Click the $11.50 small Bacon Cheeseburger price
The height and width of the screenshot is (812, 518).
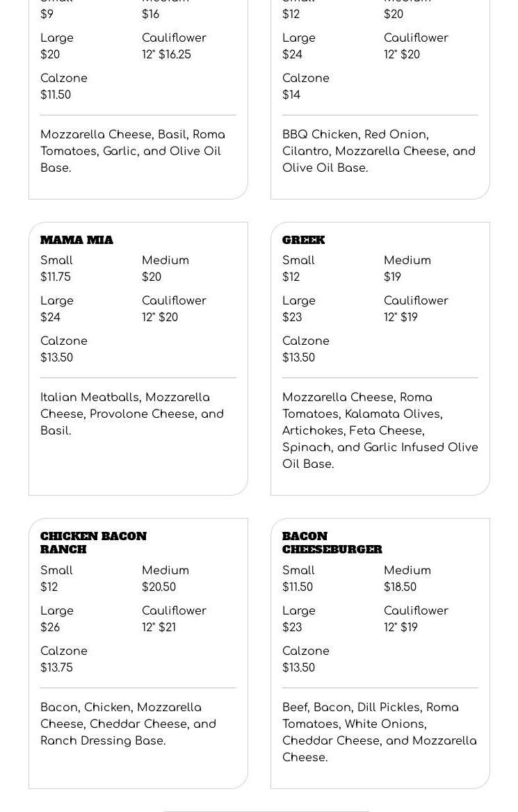(298, 587)
